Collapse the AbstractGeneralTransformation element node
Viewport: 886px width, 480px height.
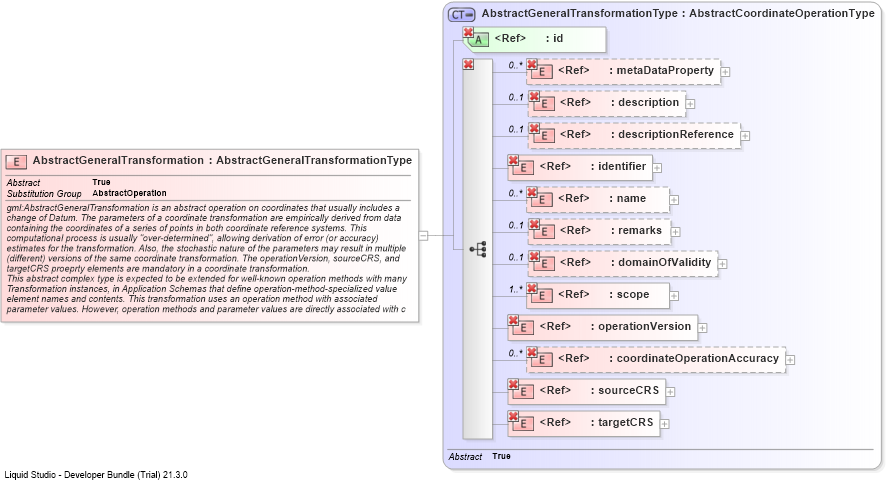[x=423, y=235]
